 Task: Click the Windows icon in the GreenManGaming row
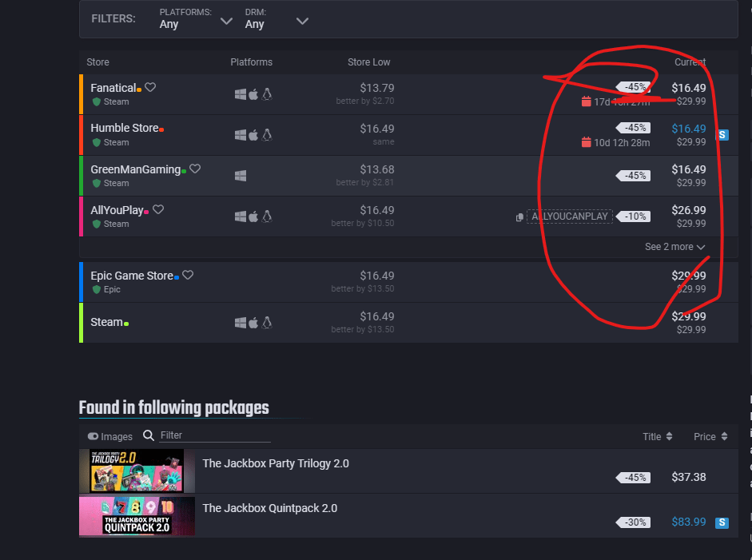tap(241, 176)
